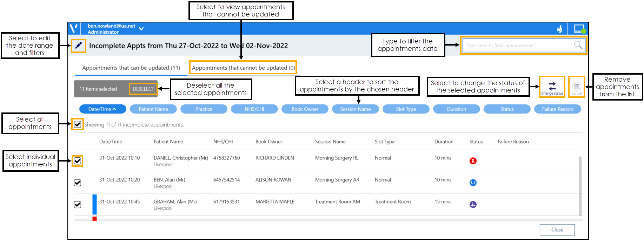Sort appointments by Session Name pill
Screen dimensions: 644x240
355,109
